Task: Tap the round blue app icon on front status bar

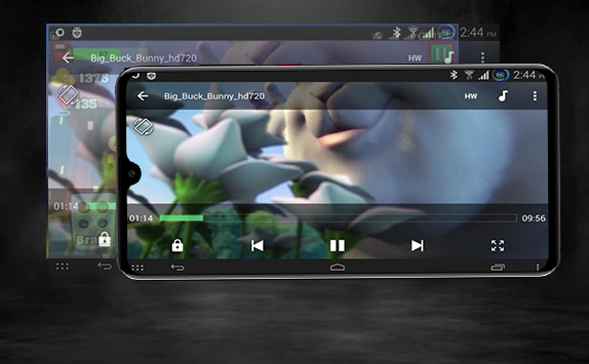Action: (501, 75)
